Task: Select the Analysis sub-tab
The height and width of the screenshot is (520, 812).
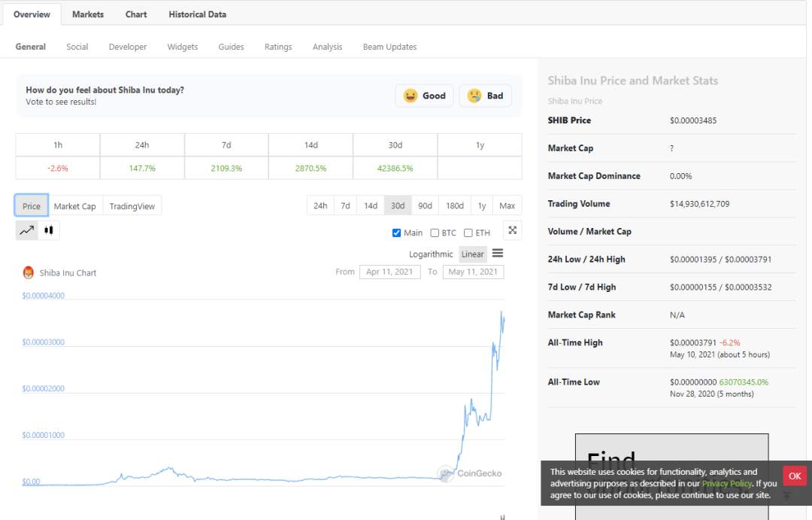Action: [327, 47]
